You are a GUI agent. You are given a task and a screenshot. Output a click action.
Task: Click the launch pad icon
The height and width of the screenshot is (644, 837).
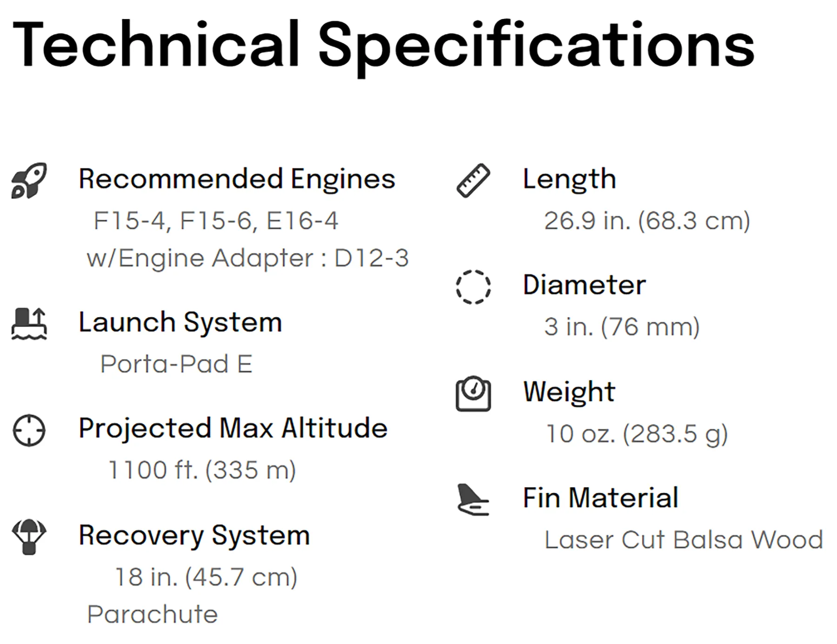point(29,324)
